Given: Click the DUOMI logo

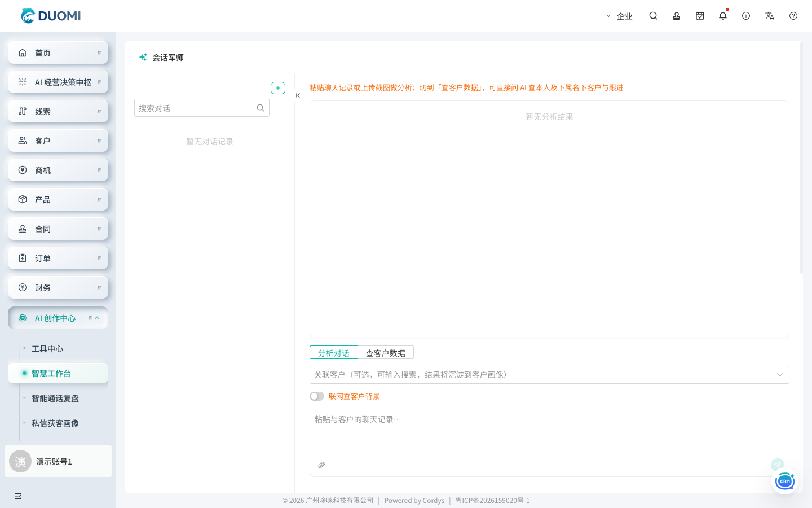Looking at the screenshot, I should point(51,16).
